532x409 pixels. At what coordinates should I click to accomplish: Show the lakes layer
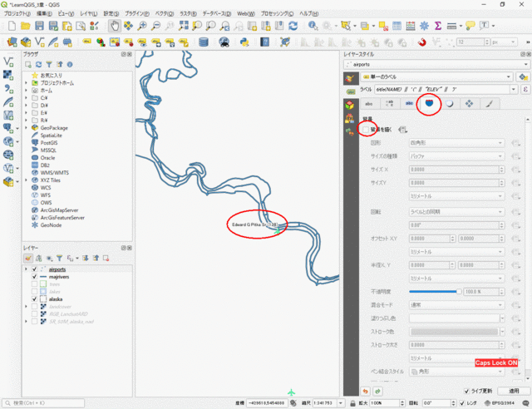34,292
